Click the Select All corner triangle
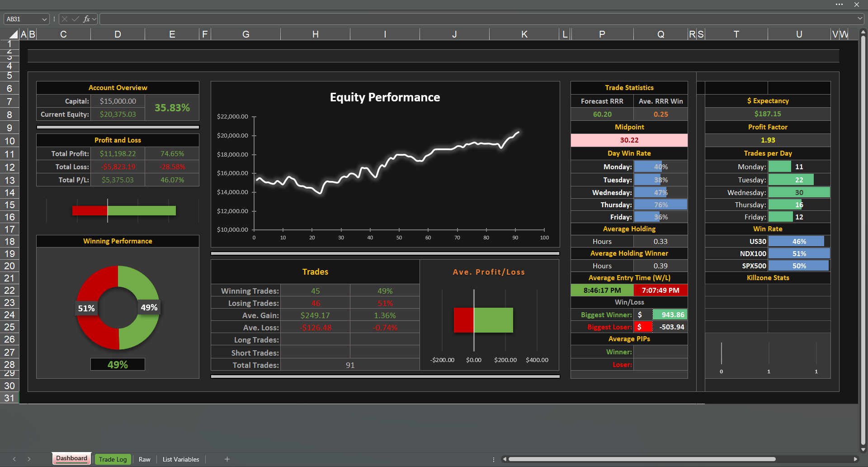This screenshot has height=467, width=868. pyautogui.click(x=13, y=34)
